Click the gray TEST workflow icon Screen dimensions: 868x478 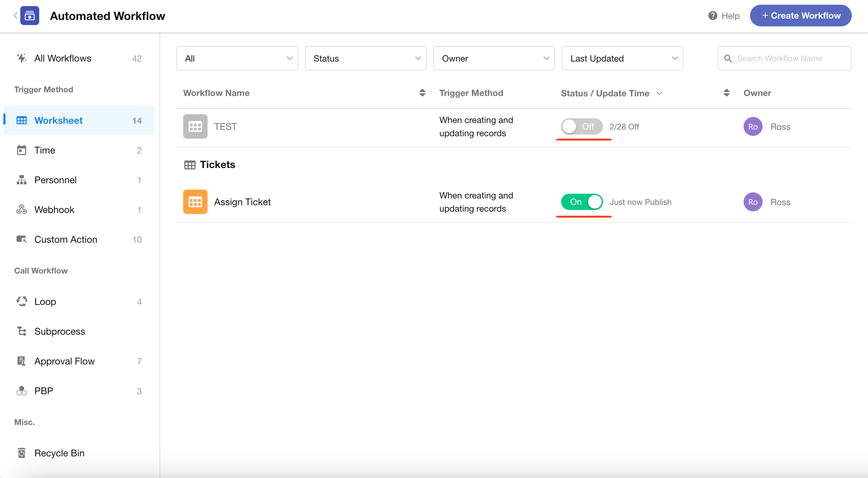tap(195, 126)
